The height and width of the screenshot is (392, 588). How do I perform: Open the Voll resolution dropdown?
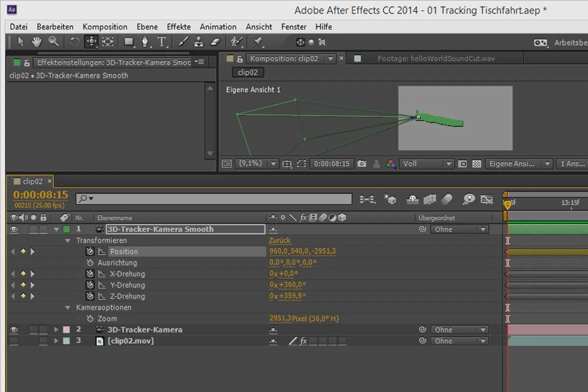tap(427, 164)
